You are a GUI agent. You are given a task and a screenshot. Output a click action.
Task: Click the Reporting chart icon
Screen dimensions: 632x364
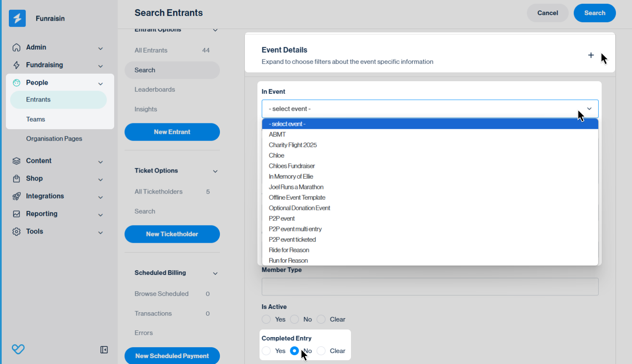click(x=16, y=214)
